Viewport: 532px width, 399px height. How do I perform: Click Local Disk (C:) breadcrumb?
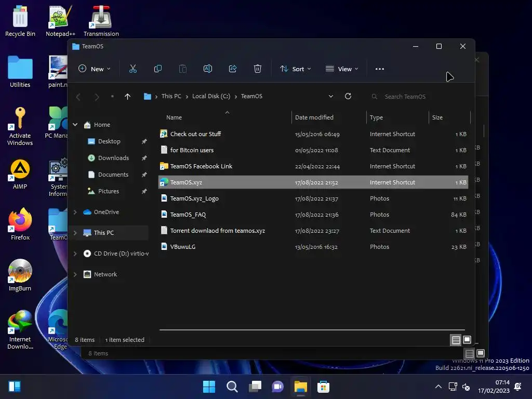[211, 96]
